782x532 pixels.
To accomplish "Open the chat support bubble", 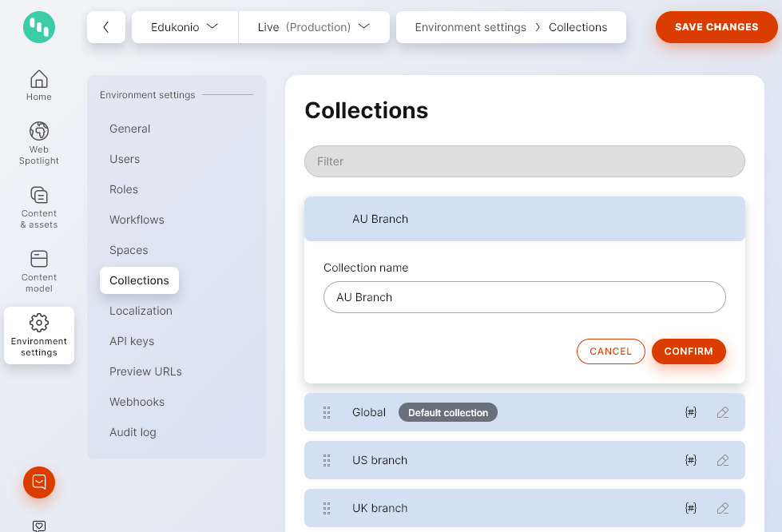I will coord(38,482).
